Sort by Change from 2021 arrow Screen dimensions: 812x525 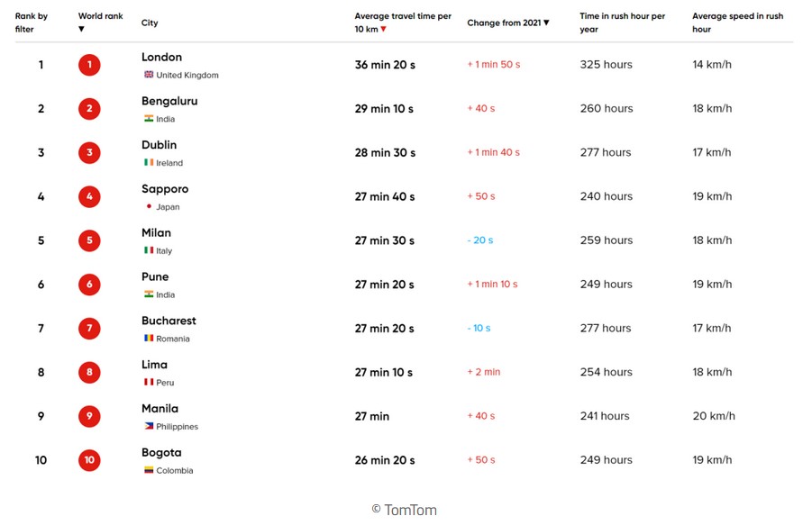point(546,23)
